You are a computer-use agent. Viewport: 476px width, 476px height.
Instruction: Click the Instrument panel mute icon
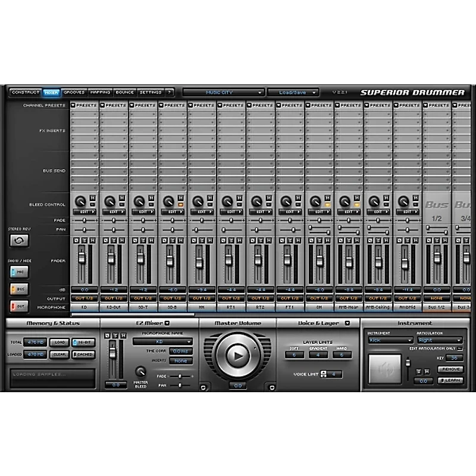point(427,371)
